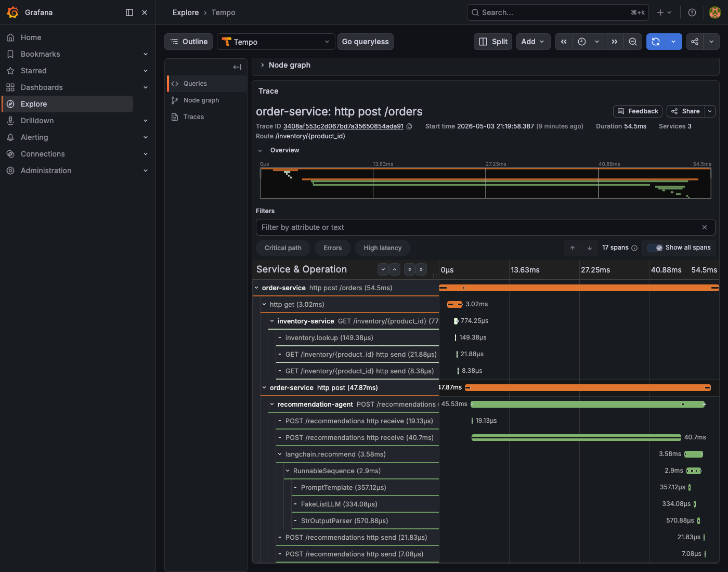Open the Tempo data source dropdown

pos(276,42)
